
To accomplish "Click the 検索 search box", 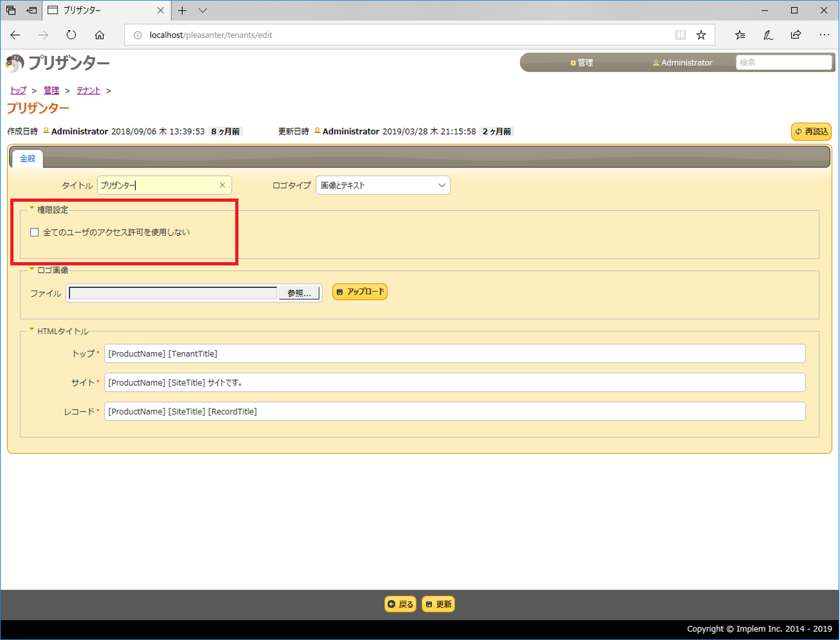I will (x=784, y=62).
